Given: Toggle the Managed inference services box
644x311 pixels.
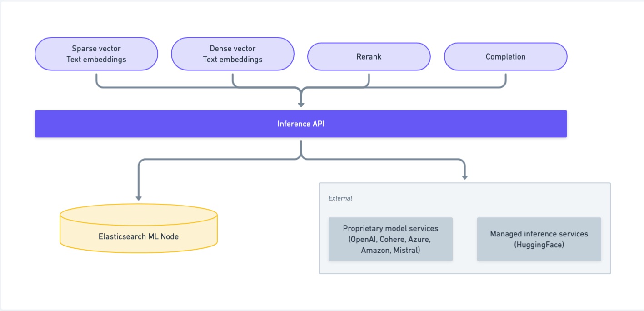Looking at the screenshot, I should pyautogui.click(x=539, y=239).
